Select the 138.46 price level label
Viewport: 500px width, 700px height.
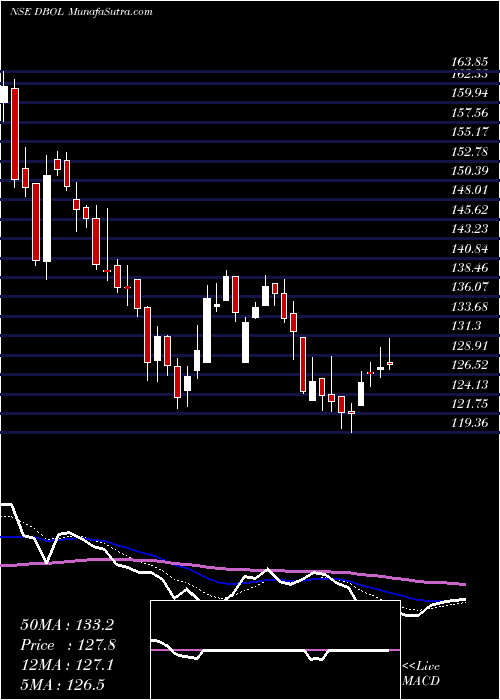pos(470,268)
